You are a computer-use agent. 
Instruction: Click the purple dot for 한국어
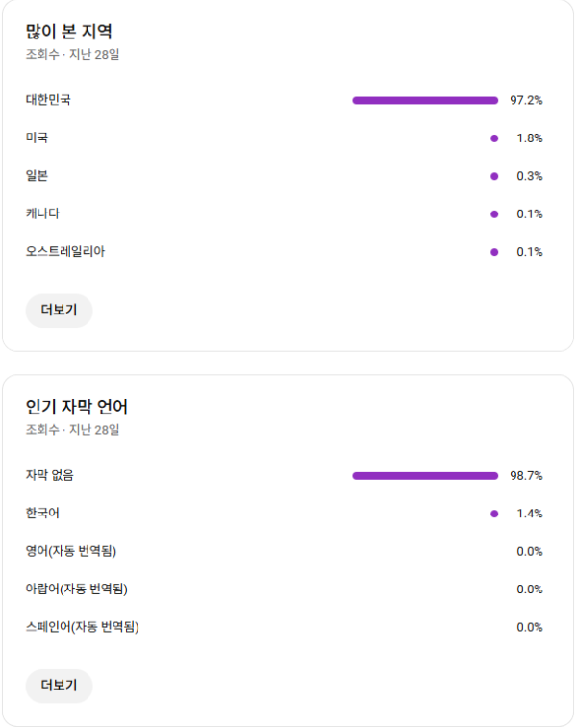[x=494, y=514]
